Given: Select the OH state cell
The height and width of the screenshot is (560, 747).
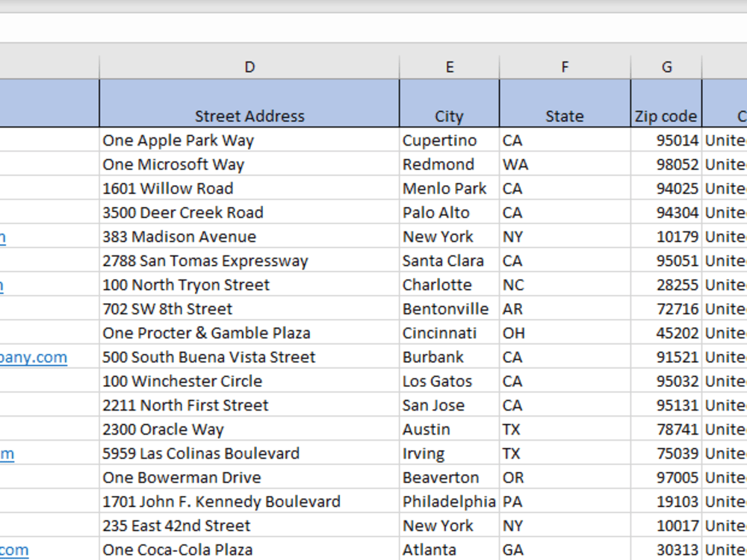Looking at the screenshot, I should (x=565, y=332).
